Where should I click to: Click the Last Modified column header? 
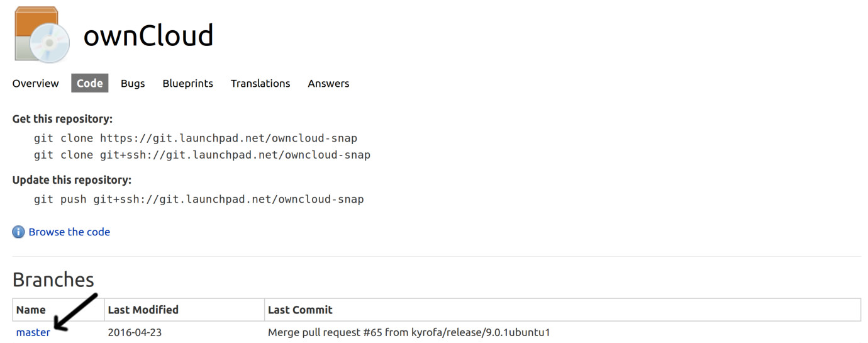point(143,310)
